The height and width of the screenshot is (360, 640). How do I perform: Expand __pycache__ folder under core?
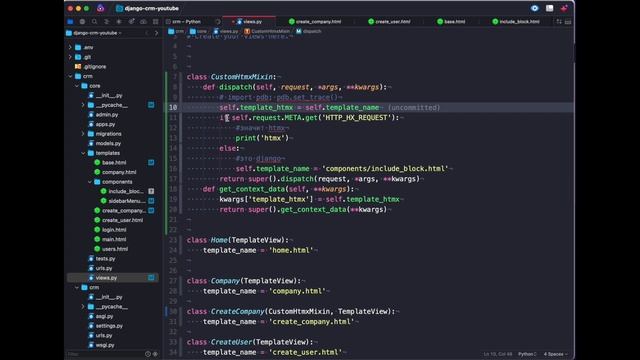pos(83,105)
